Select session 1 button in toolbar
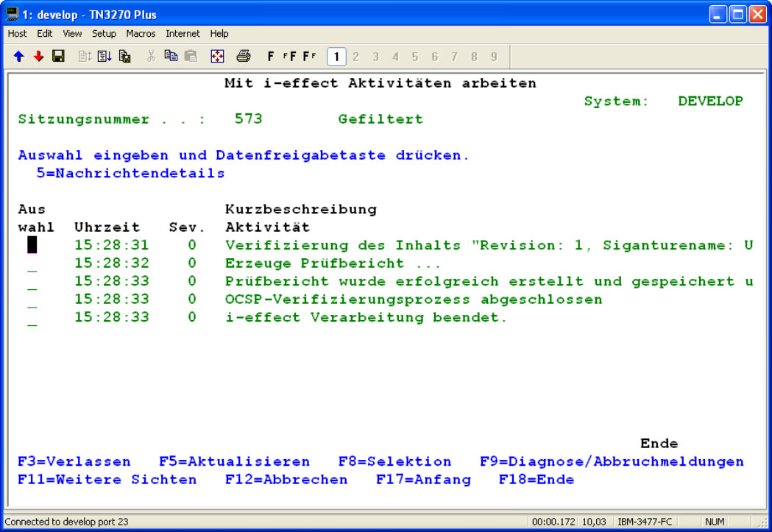Image resolution: width=772 pixels, height=532 pixels. (x=336, y=57)
